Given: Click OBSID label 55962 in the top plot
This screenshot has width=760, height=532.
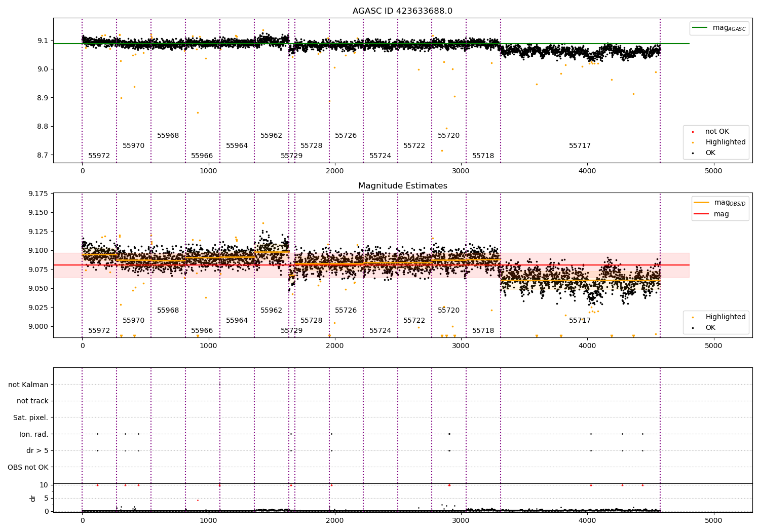Looking at the screenshot, I should point(272,136).
